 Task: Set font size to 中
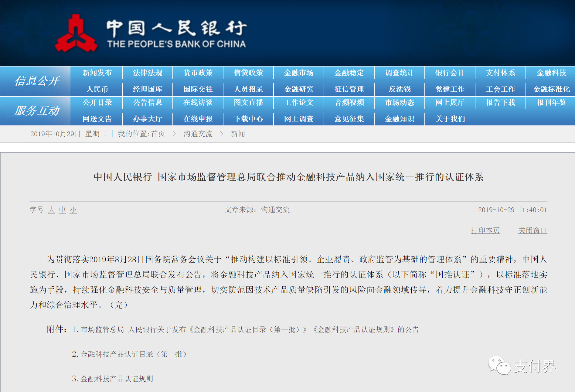(62, 210)
